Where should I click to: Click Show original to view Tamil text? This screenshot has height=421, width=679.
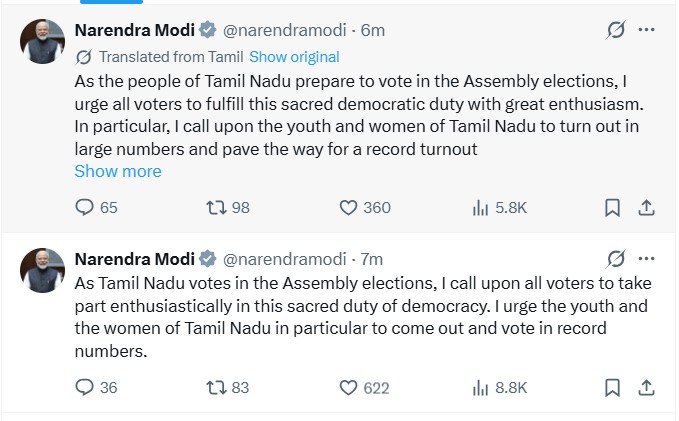[x=294, y=57]
